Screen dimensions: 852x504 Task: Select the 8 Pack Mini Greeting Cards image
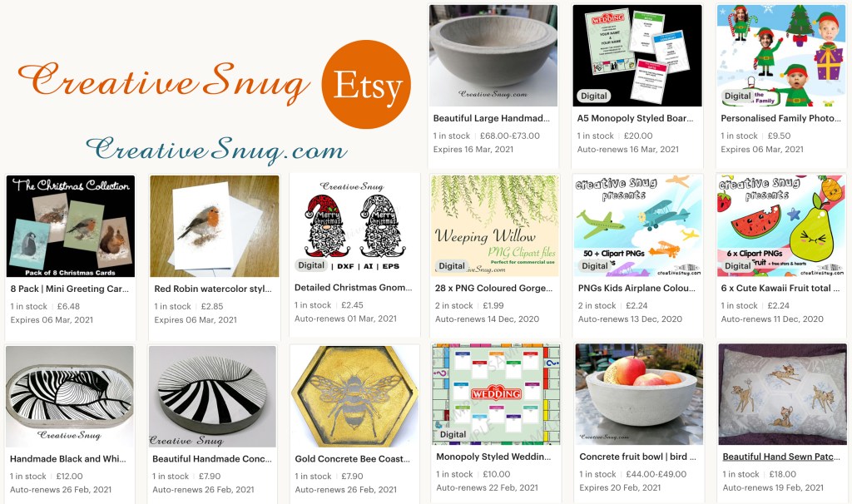[71, 226]
